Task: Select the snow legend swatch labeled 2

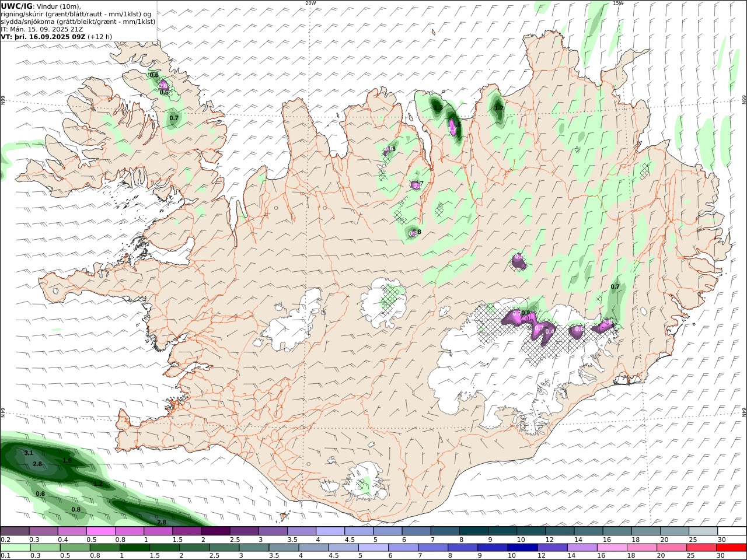Action: pos(215,531)
